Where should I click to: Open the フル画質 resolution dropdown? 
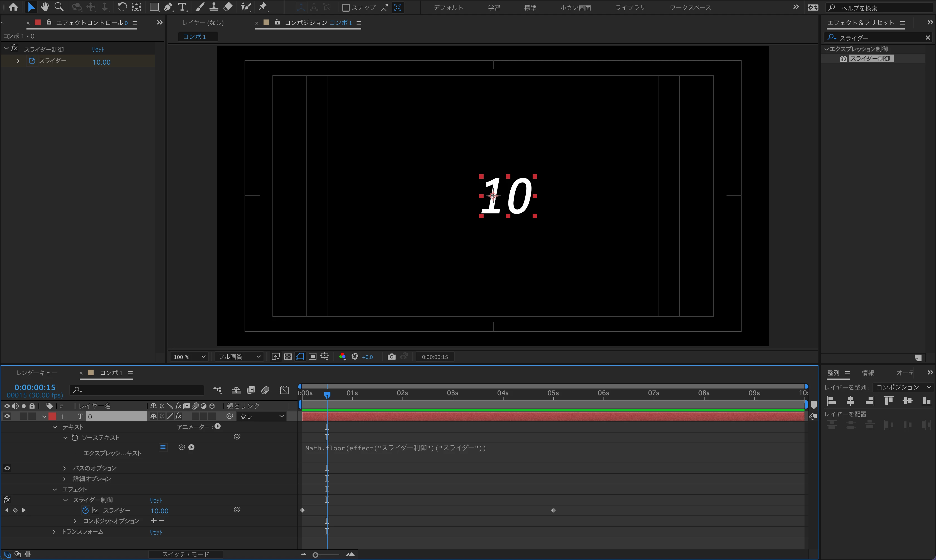[x=239, y=357]
